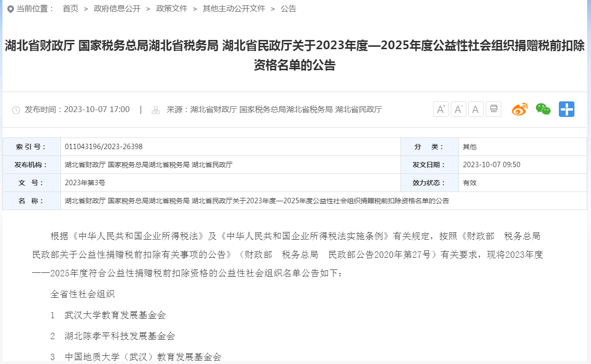Viewport: 591px width, 364px height.
Task: Click the location pin icon beside 当前位置
Action: [x=10, y=9]
